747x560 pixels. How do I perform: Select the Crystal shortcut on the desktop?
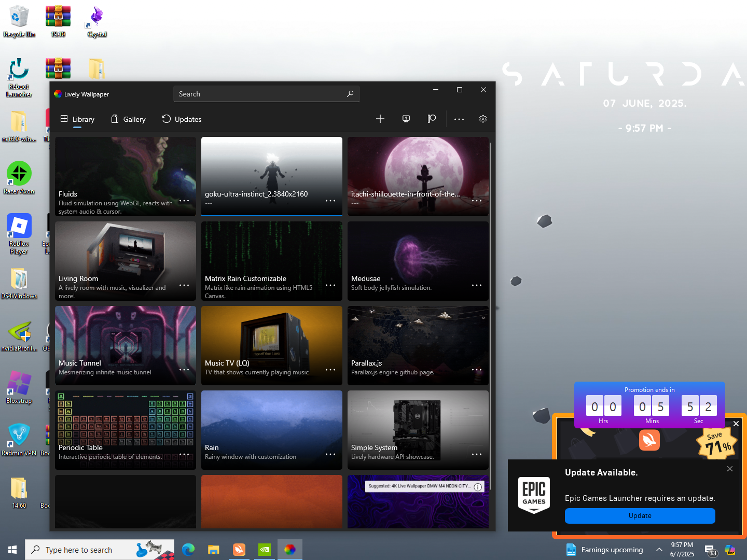click(97, 21)
